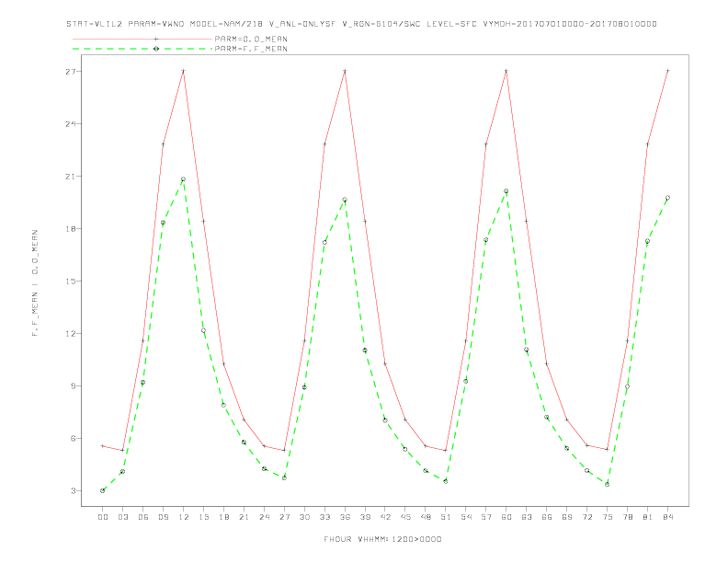Click the green circle marker at hour 84
This screenshot has height=563, width=728.
coord(667,198)
